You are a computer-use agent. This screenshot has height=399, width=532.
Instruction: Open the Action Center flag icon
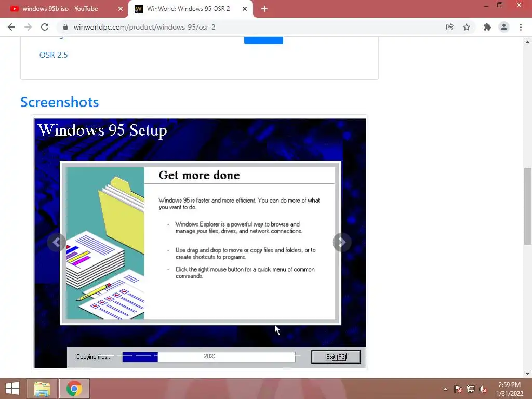coord(458,389)
